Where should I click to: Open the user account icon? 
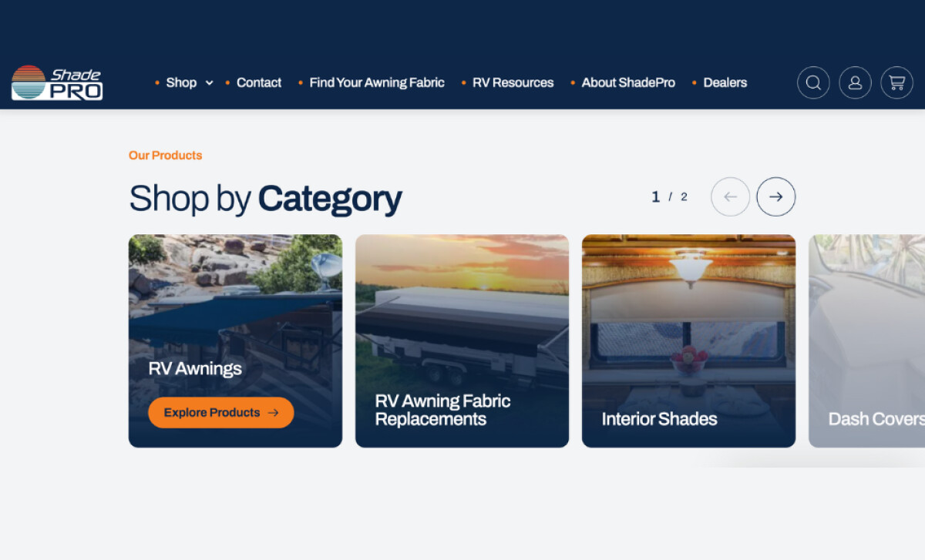(x=855, y=82)
